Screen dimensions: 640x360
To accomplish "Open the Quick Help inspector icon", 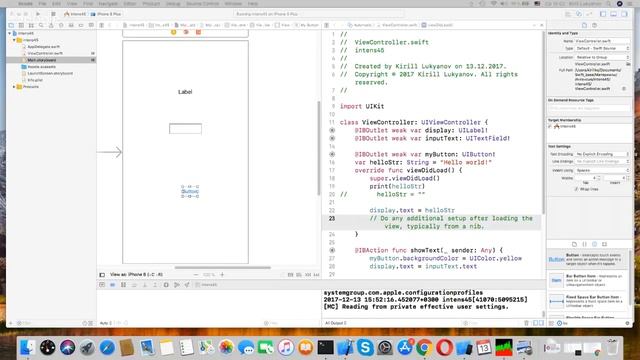I will click(595, 25).
